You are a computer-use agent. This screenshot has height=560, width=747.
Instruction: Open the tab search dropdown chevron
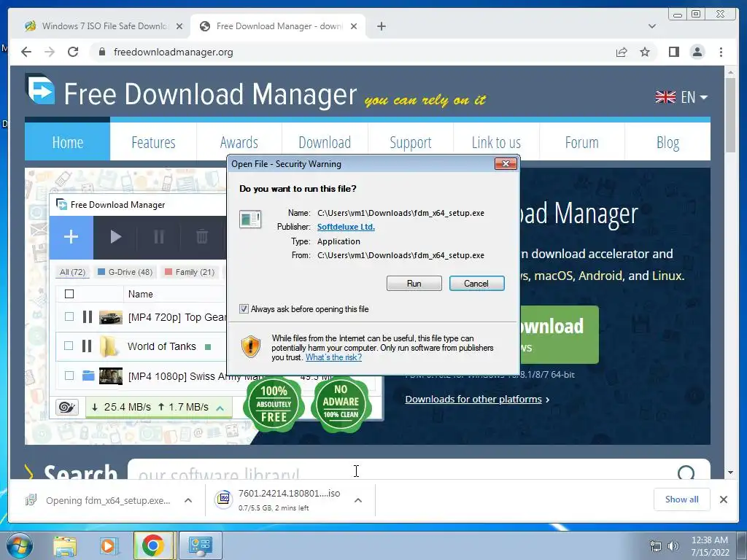click(652, 26)
